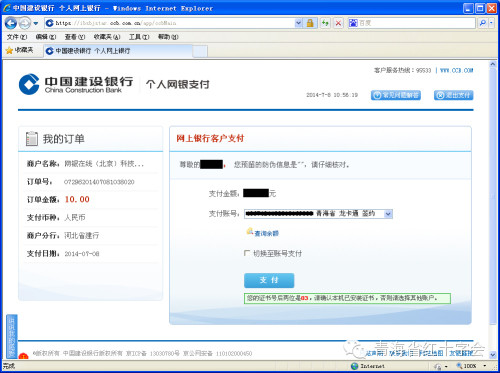Click the 退出支付 exit payment button

coord(453,95)
